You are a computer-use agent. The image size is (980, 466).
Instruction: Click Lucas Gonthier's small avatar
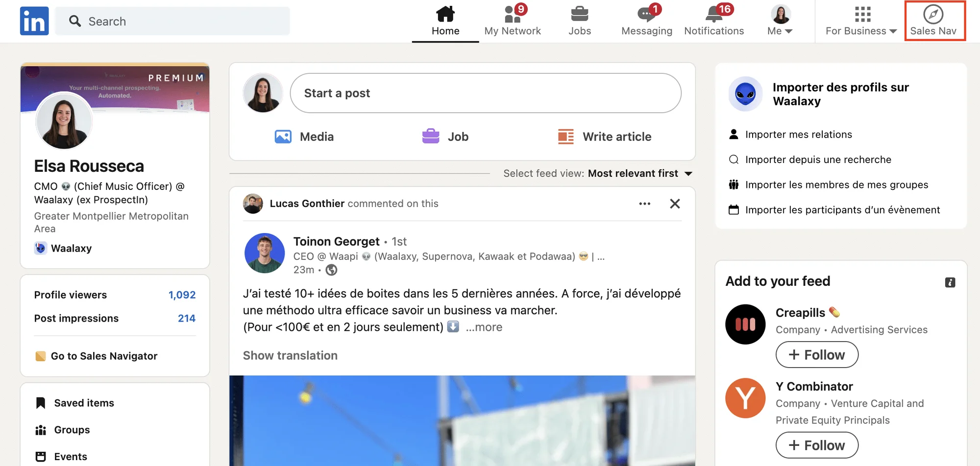(253, 204)
